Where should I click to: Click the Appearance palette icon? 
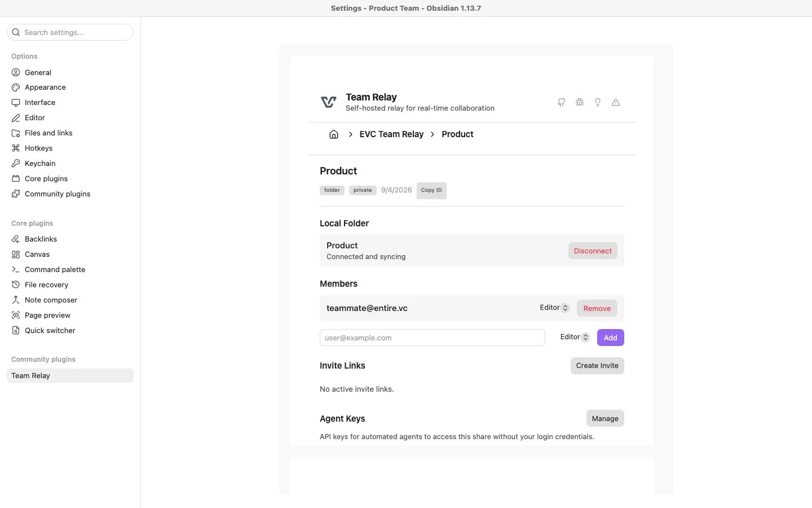16,87
